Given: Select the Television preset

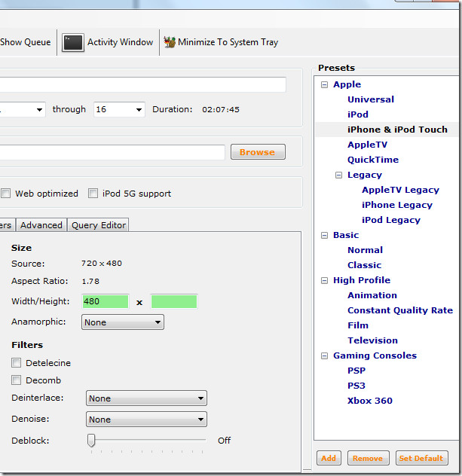Looking at the screenshot, I should (373, 340).
